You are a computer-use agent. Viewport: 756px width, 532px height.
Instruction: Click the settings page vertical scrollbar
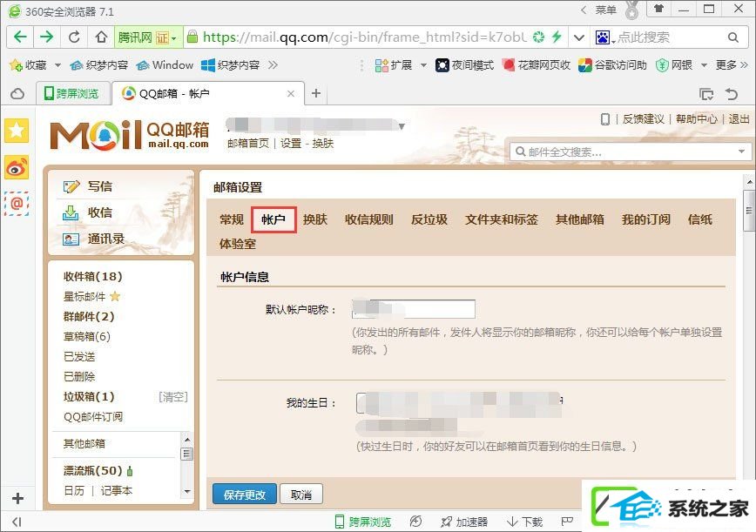point(749,211)
